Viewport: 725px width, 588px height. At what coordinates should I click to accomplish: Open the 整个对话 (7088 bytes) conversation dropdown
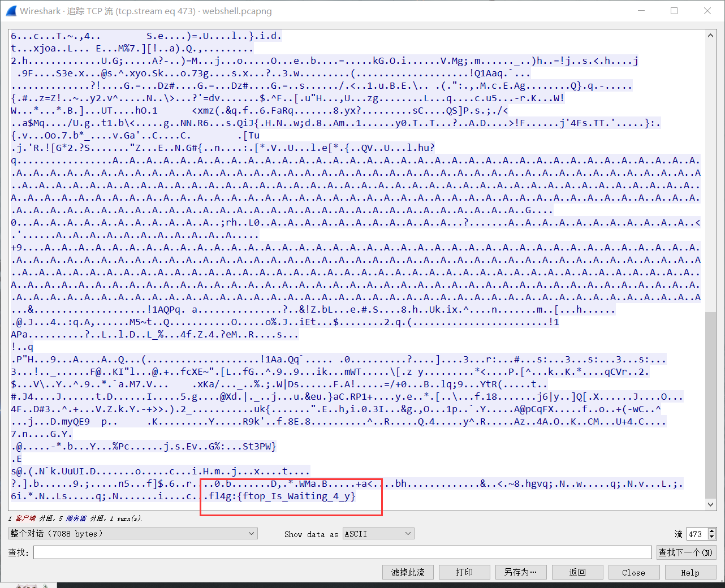(x=133, y=534)
